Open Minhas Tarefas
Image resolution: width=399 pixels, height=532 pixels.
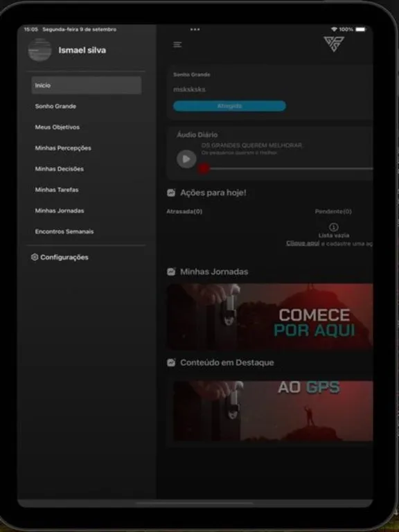[x=57, y=190]
